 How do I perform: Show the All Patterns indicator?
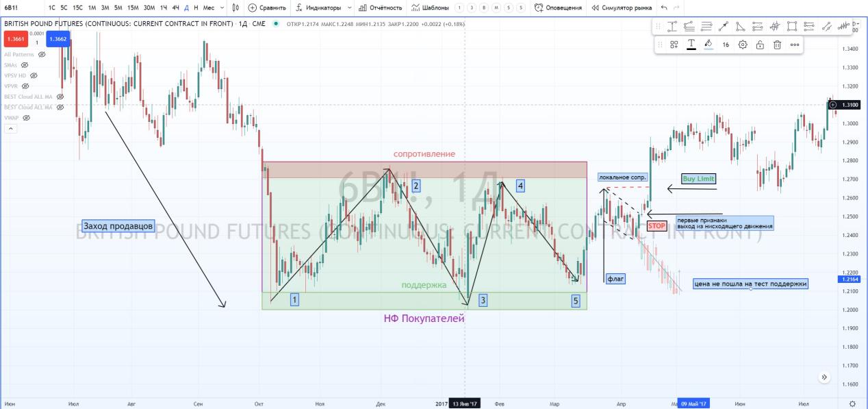coord(42,54)
